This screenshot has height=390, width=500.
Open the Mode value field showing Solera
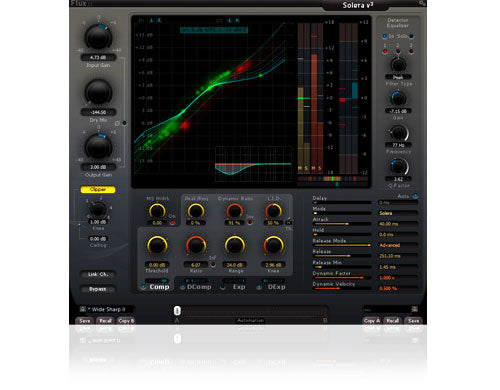tap(398, 213)
